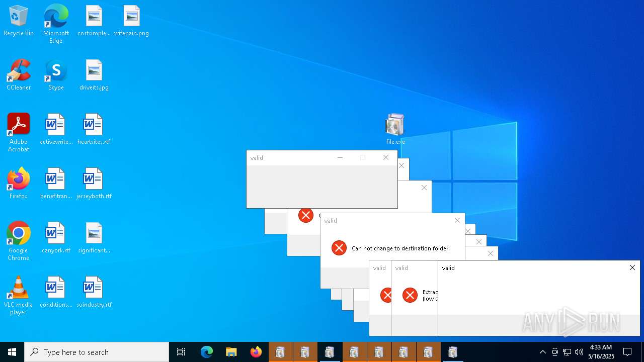This screenshot has height=362, width=644.
Task: Open network status in system tray
Action: (567, 352)
